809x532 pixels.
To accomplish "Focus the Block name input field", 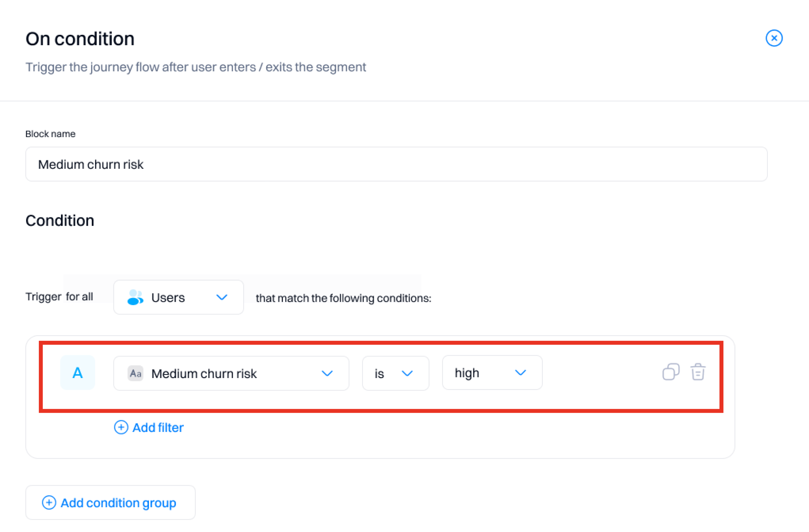I will [x=396, y=164].
